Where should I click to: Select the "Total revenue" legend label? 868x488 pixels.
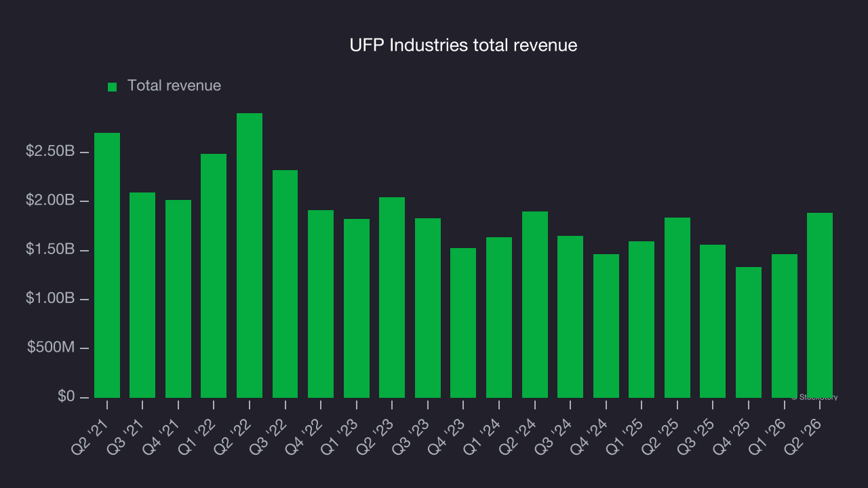(174, 86)
